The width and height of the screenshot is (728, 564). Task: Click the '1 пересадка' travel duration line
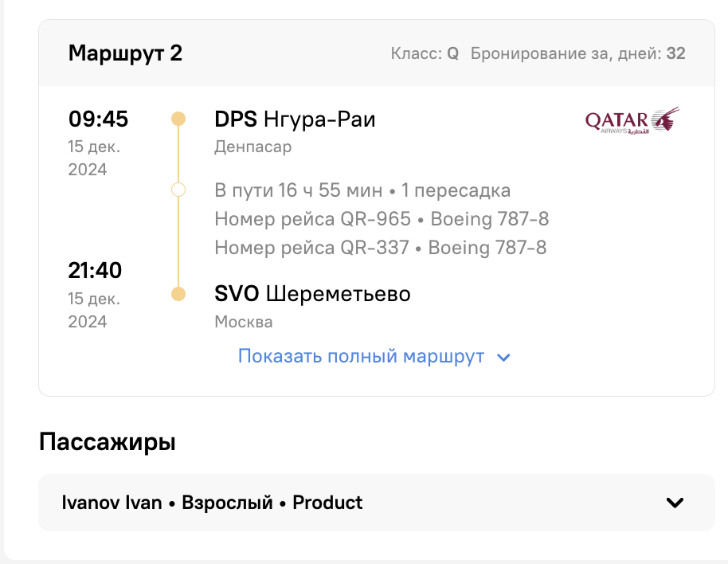[x=362, y=190]
